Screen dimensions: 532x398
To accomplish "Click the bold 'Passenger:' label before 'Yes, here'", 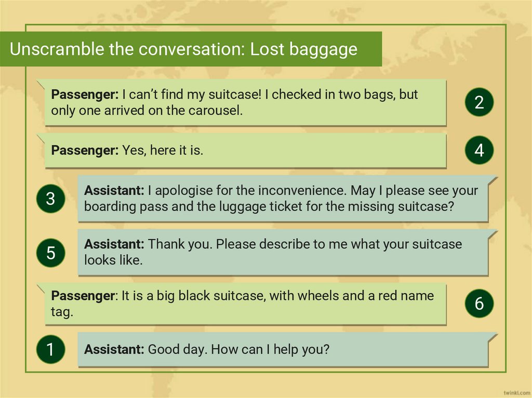I will point(85,150).
